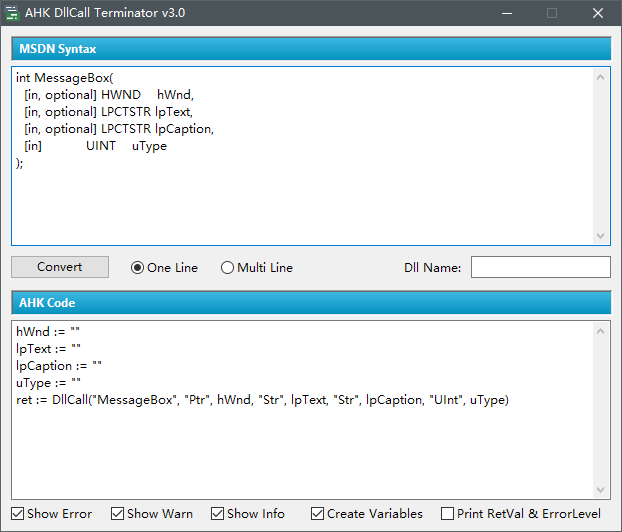Click the 'int MessageBox(' line
This screenshot has width=622, height=532.
click(65, 78)
